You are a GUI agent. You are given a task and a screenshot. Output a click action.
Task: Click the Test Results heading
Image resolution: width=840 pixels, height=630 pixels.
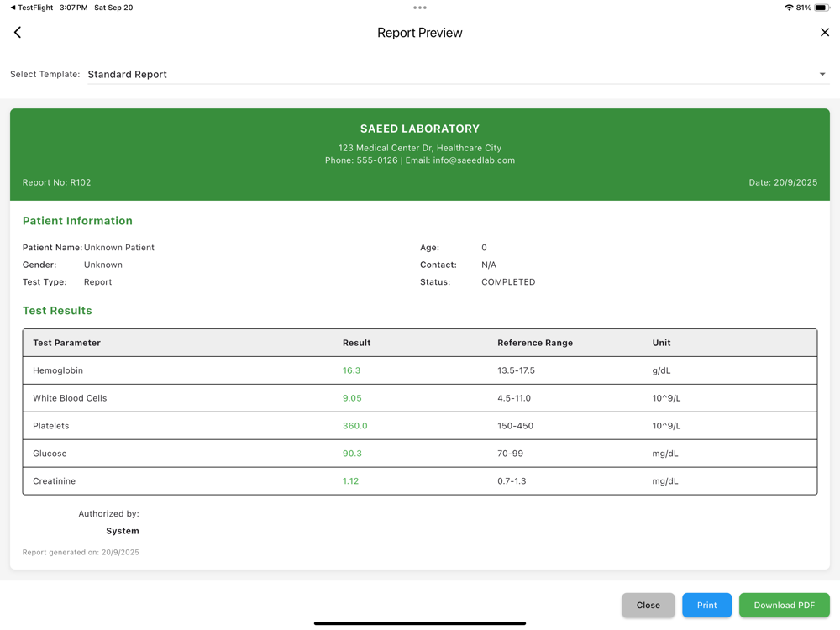coord(57,311)
